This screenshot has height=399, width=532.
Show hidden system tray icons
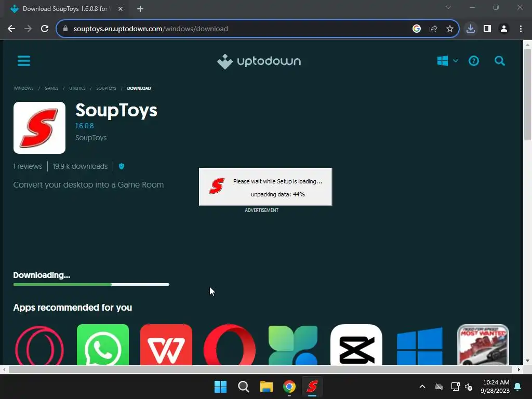pos(422,387)
